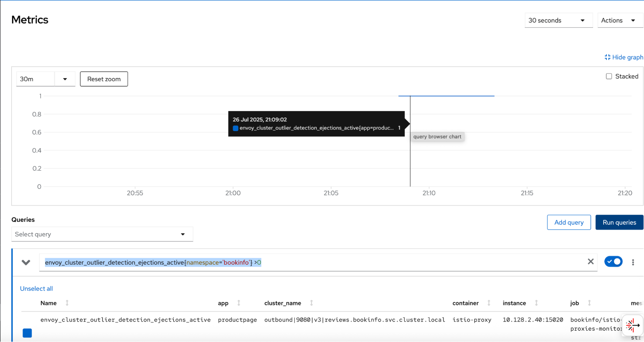The width and height of the screenshot is (644, 342).
Task: Clear the query with the X icon
Action: tap(590, 261)
